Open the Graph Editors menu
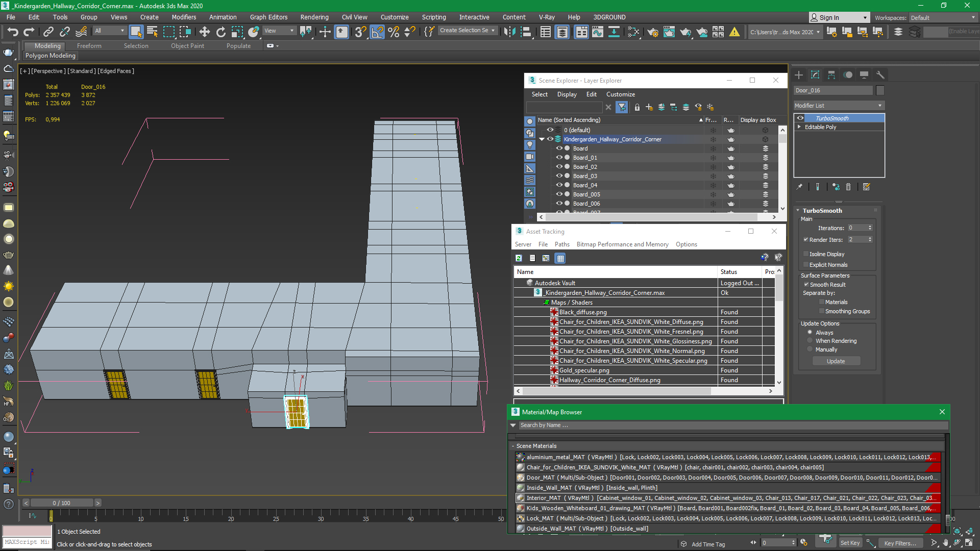 (x=269, y=17)
